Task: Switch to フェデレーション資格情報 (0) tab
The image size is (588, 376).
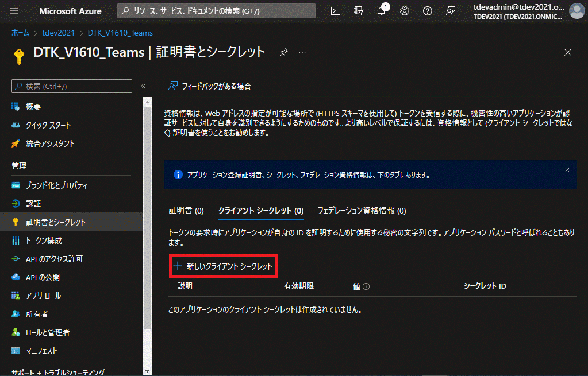Action: 362,211
